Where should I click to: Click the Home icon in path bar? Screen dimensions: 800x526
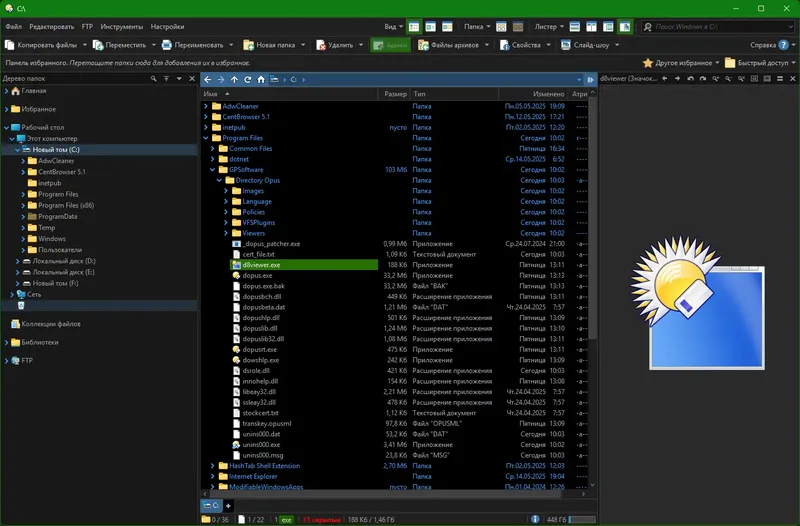point(261,78)
